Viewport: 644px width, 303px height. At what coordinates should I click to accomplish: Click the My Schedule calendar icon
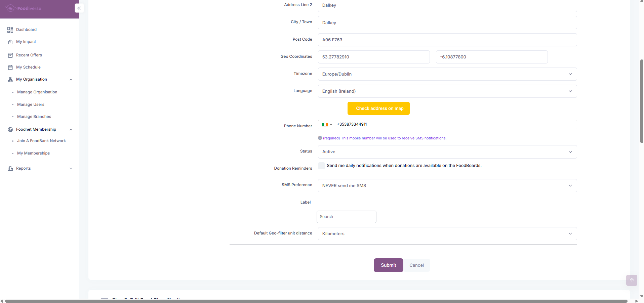pyautogui.click(x=10, y=68)
